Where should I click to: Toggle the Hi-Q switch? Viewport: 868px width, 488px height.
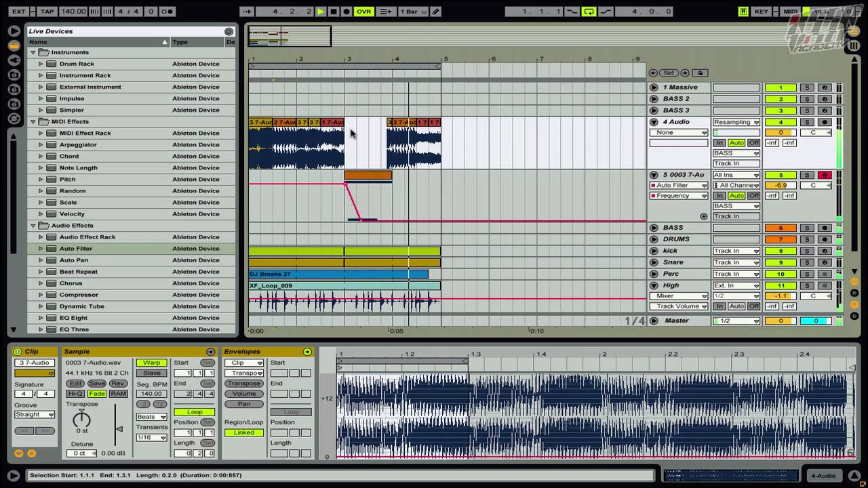[75, 394]
